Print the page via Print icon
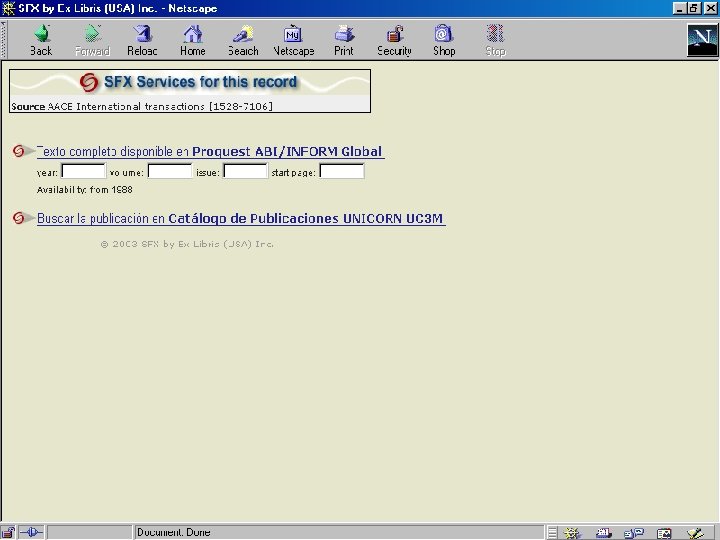Screen dimensions: 720x540 tap(344, 40)
